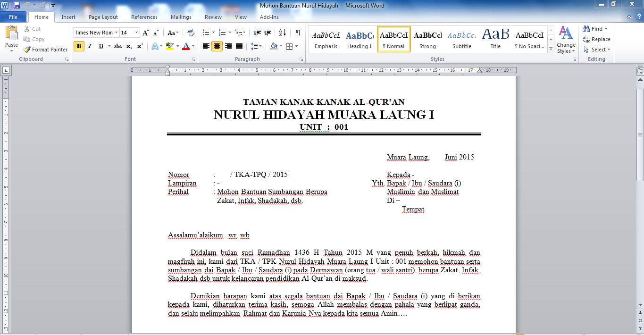Click the Increase Indent icon
644x335 pixels.
point(268,33)
